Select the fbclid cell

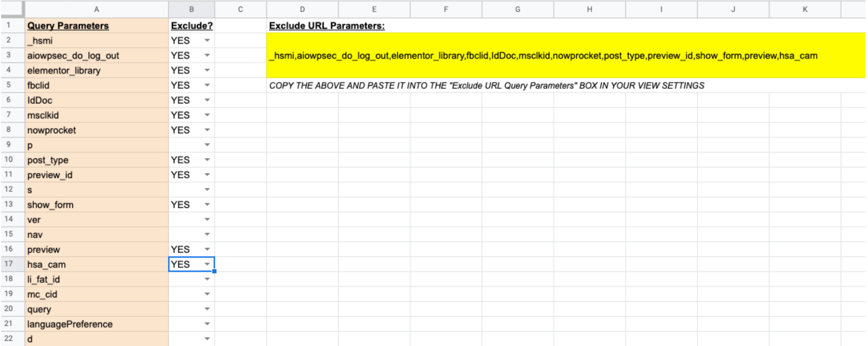[x=97, y=85]
